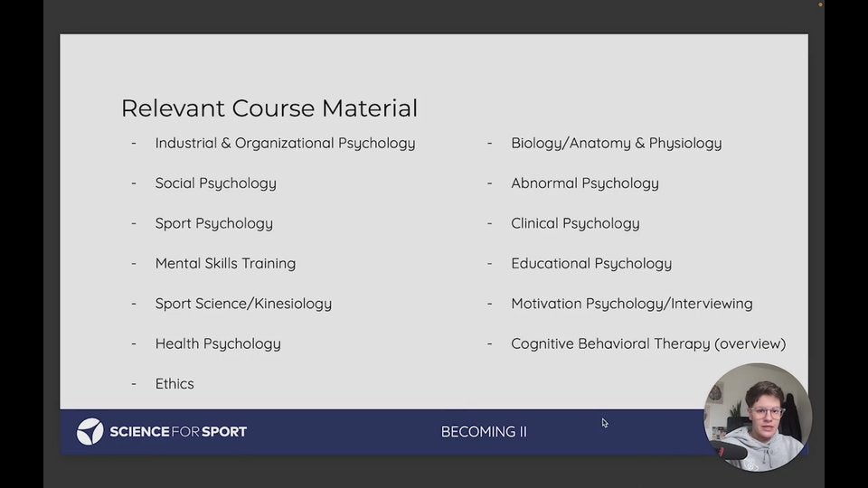Screen dimensions: 868x488
Task: Click the 'SCIENCE FOR SPORT' footer wordmark
Action: pos(178,432)
